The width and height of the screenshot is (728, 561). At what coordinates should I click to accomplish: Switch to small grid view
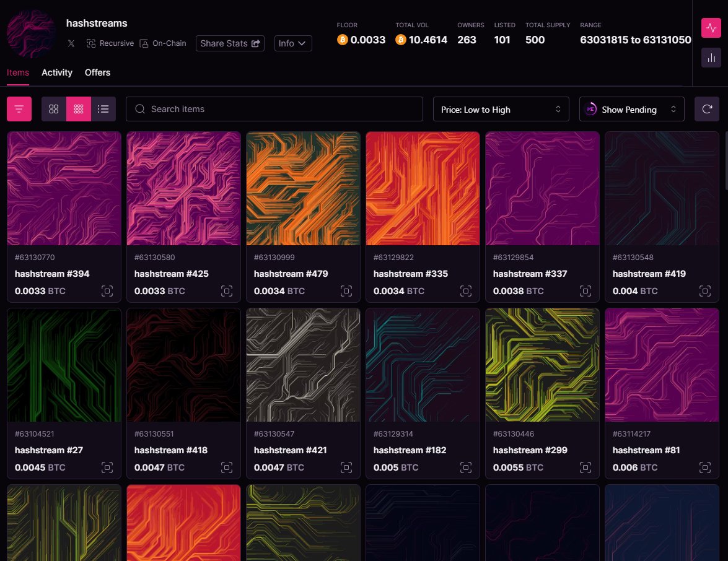coord(79,109)
